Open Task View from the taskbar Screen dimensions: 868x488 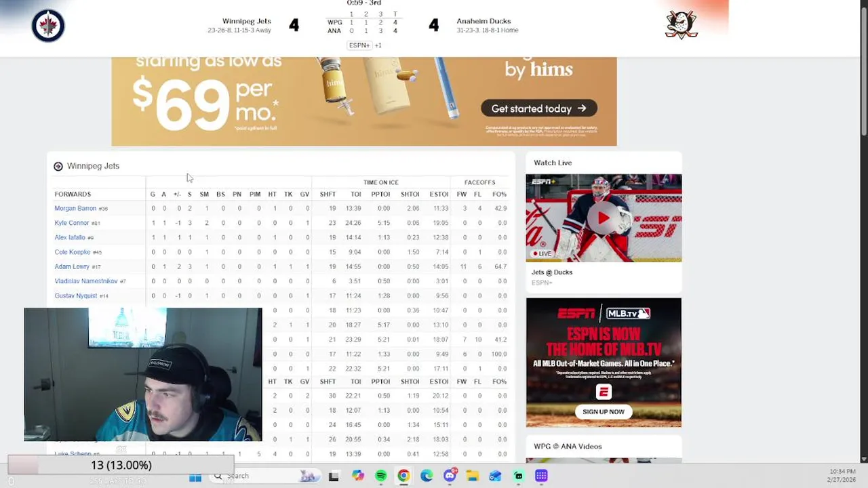tap(334, 476)
